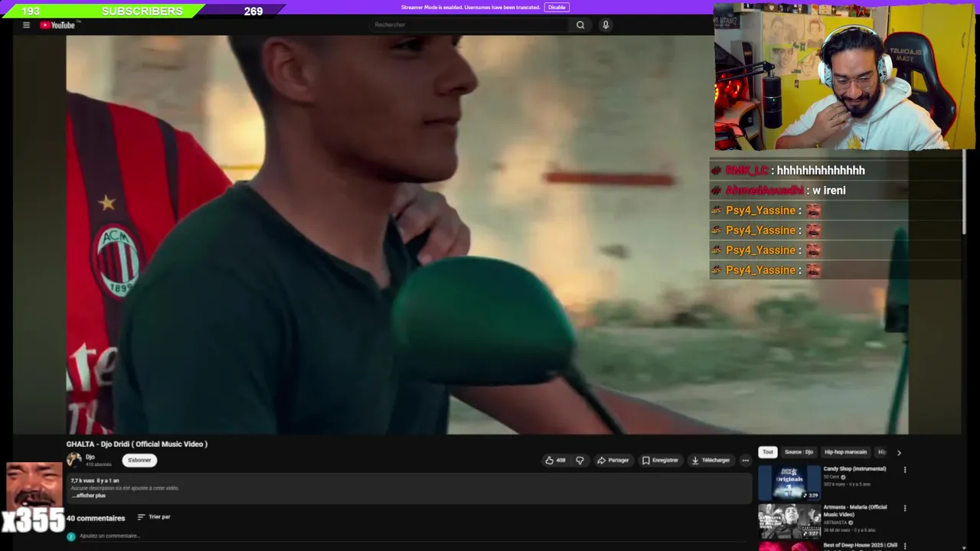The image size is (980, 551).
Task: Like the video with thumbs-up icon
Action: [555, 460]
